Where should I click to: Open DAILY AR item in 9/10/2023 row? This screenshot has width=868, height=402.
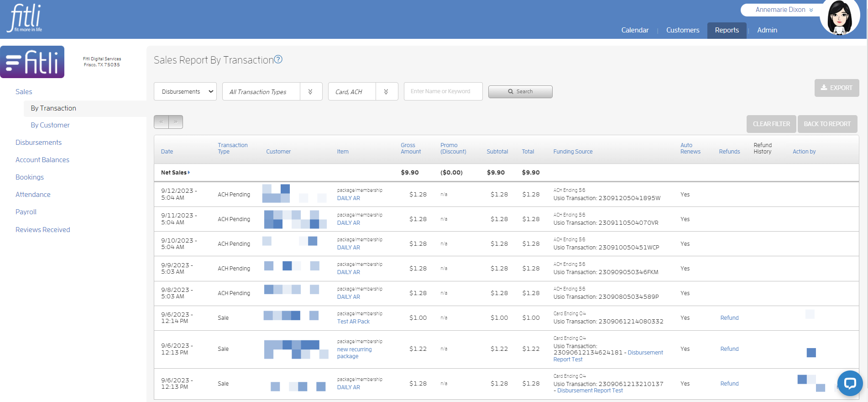click(x=349, y=248)
